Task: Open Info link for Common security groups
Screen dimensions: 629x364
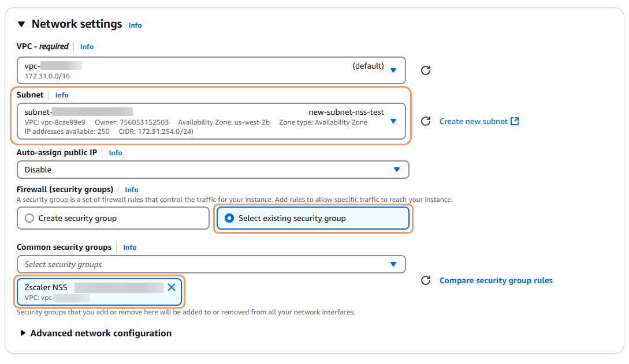Action: click(130, 247)
